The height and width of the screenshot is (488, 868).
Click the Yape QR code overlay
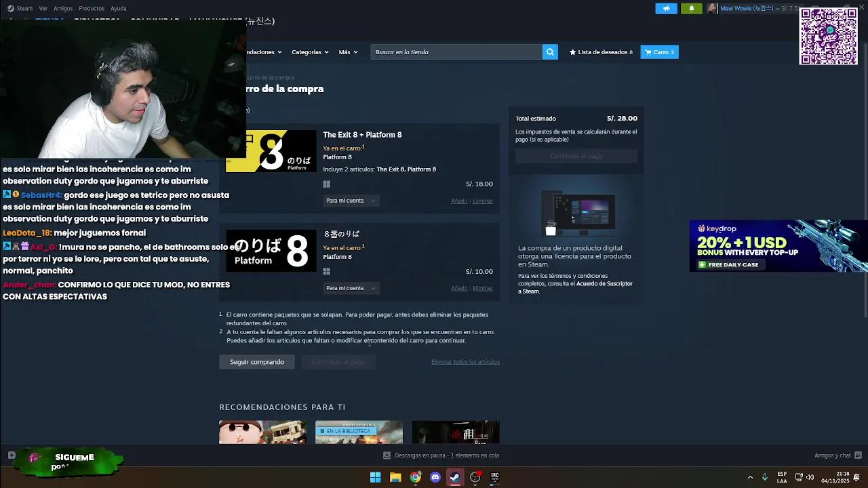tap(828, 36)
